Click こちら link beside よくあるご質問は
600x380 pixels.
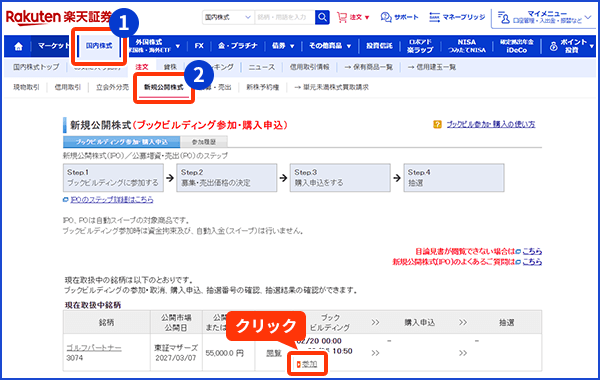point(532,262)
